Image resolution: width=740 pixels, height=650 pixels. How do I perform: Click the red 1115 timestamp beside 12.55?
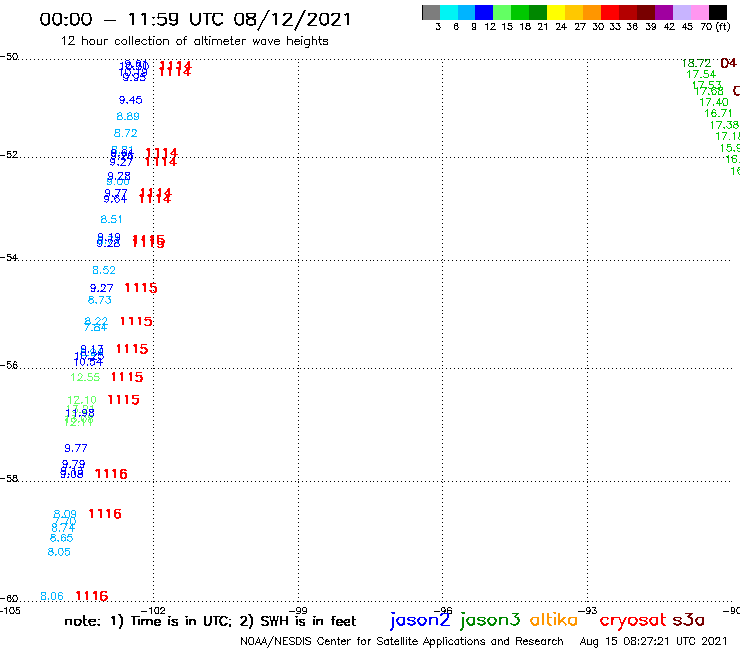127,377
